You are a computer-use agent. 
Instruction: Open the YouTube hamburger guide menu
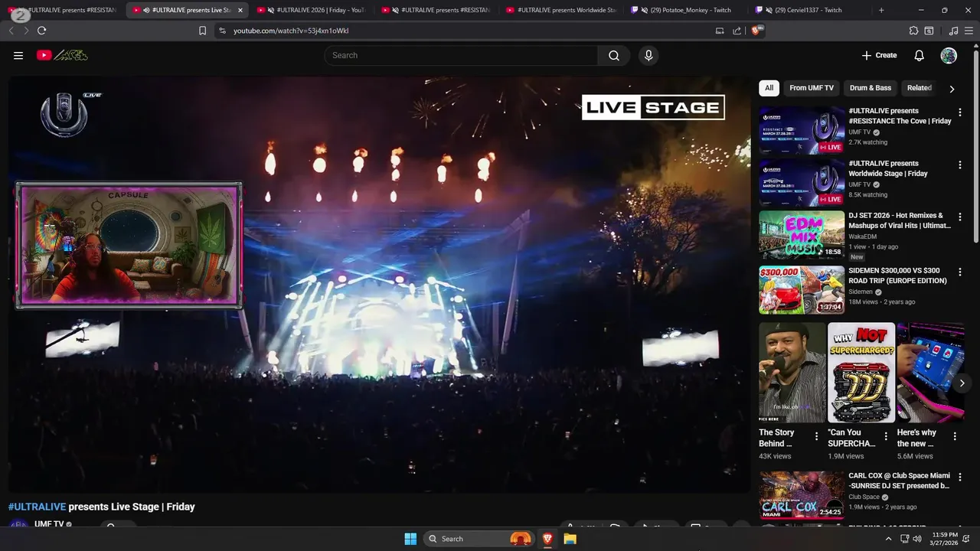18,55
